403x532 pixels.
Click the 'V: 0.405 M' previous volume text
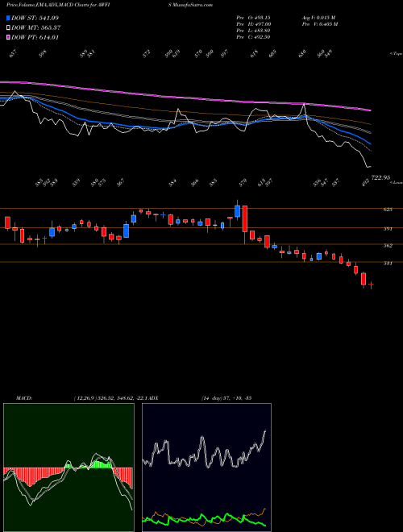point(326,24)
